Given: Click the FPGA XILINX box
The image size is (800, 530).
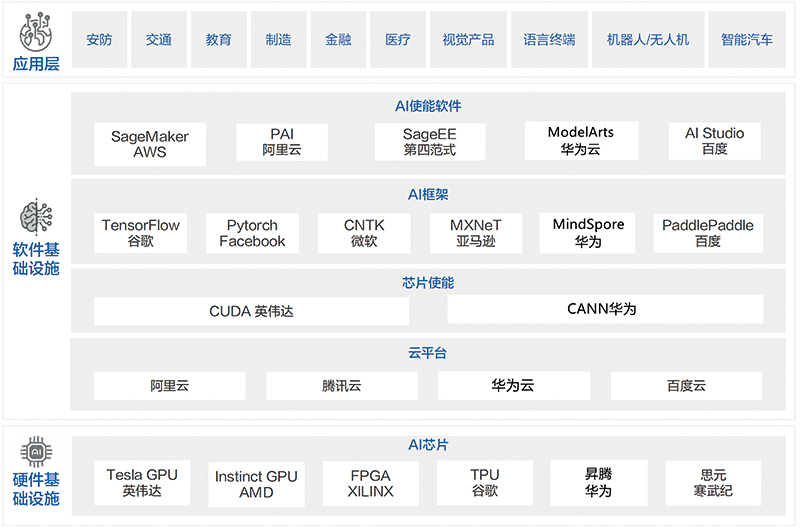Looking at the screenshot, I should [x=370, y=484].
